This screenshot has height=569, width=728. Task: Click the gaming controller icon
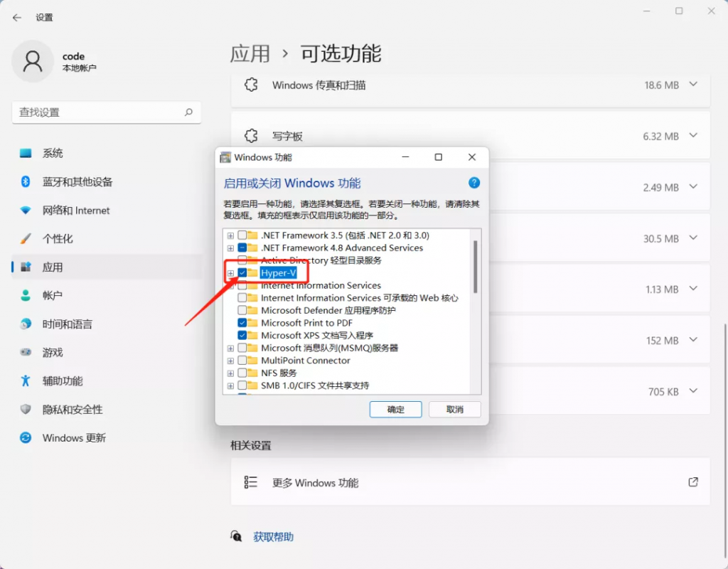26,352
